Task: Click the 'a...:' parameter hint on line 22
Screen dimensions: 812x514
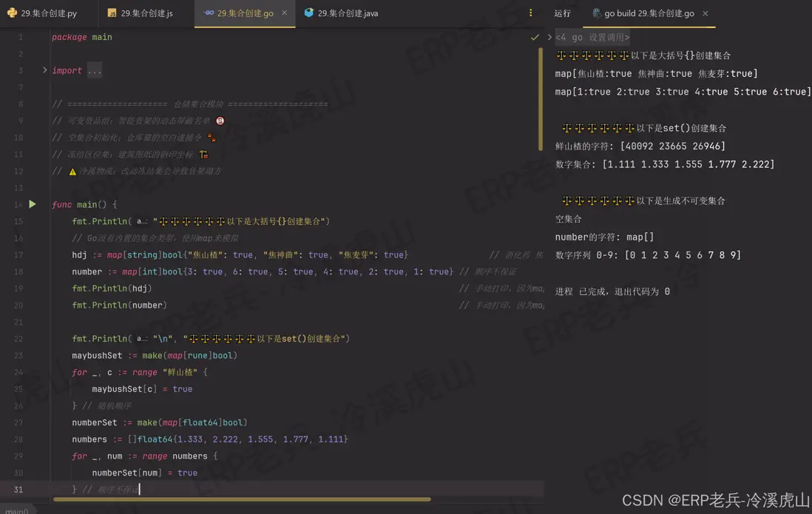Action: pos(142,338)
